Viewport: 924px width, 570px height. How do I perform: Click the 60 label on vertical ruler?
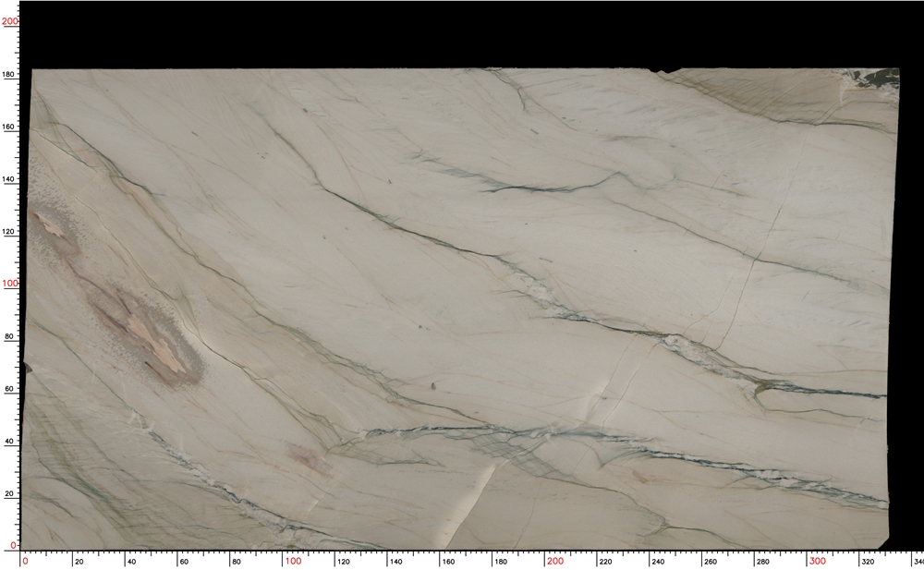(9, 389)
